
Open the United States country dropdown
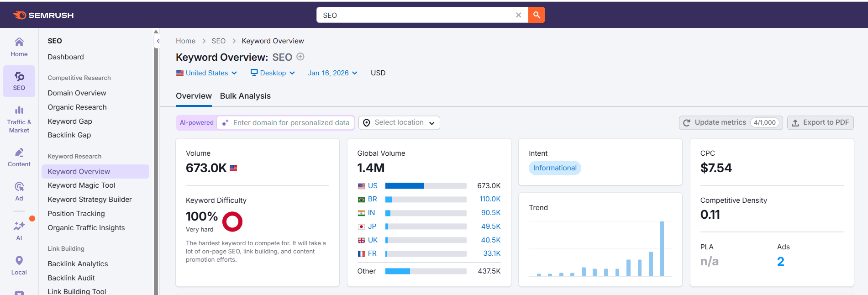tap(207, 73)
